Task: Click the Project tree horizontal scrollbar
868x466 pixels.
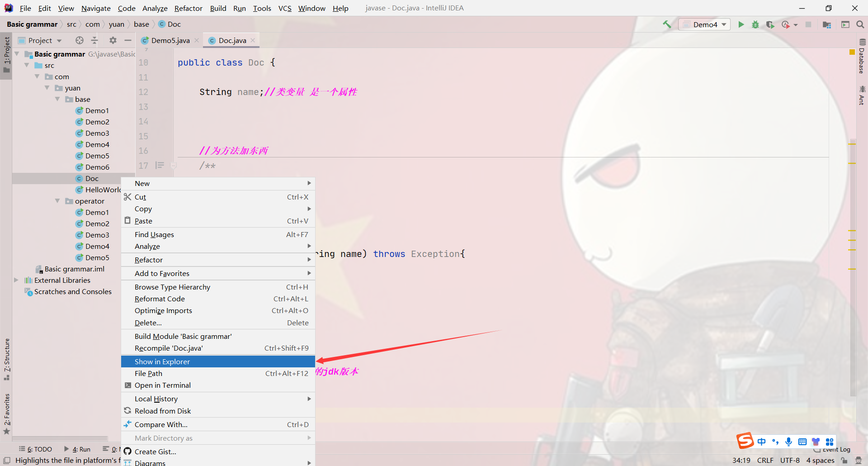Action: click(x=60, y=438)
